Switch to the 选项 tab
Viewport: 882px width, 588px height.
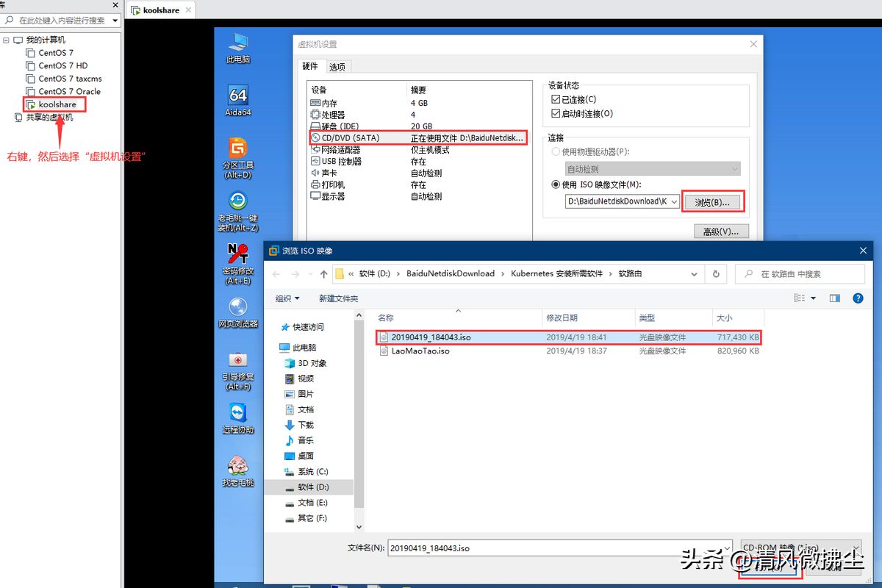pos(337,67)
